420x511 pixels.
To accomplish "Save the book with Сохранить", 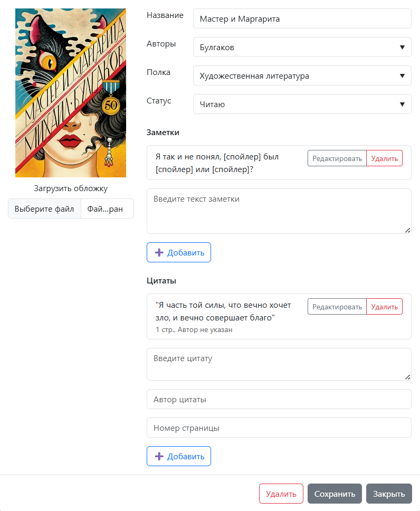I will point(335,494).
